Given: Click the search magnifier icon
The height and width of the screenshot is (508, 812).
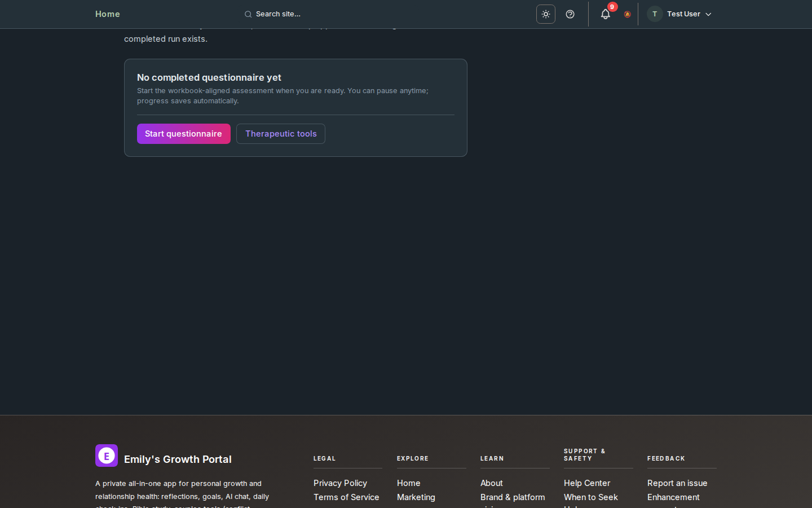Looking at the screenshot, I should (248, 14).
